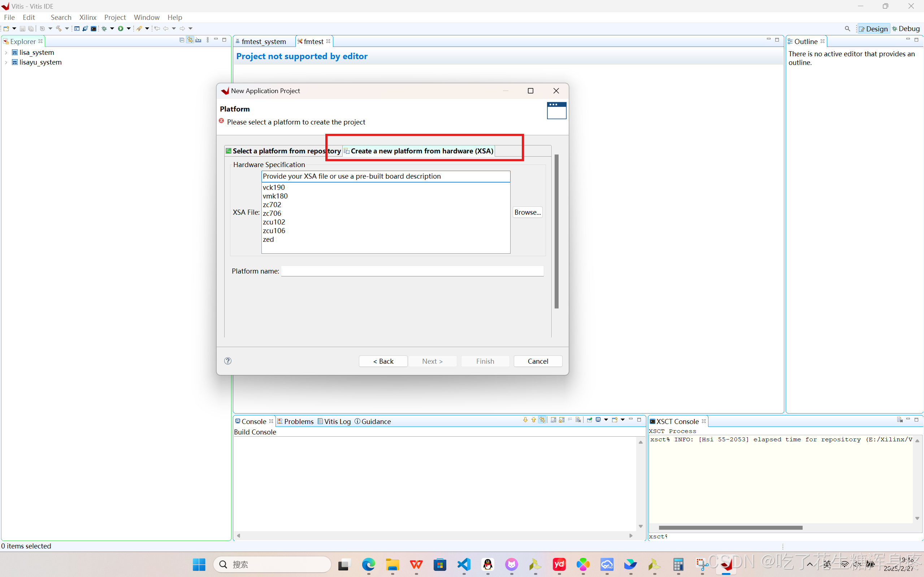Toggle Pin Console icon
Viewport: 924px width, 577px height.
click(x=590, y=420)
